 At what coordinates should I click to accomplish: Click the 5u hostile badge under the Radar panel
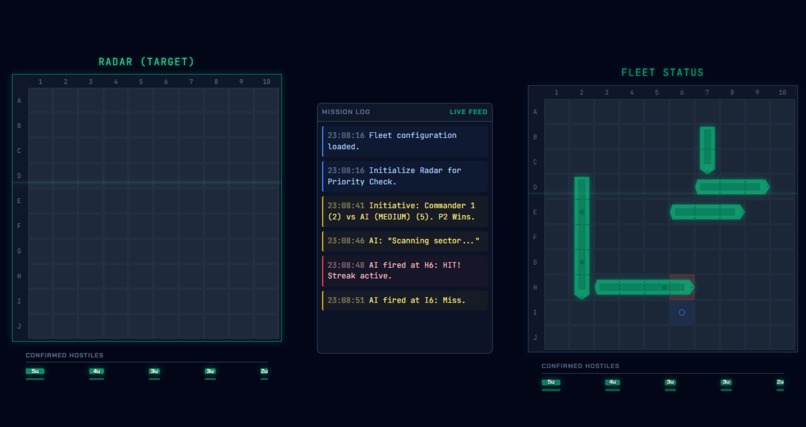click(35, 372)
